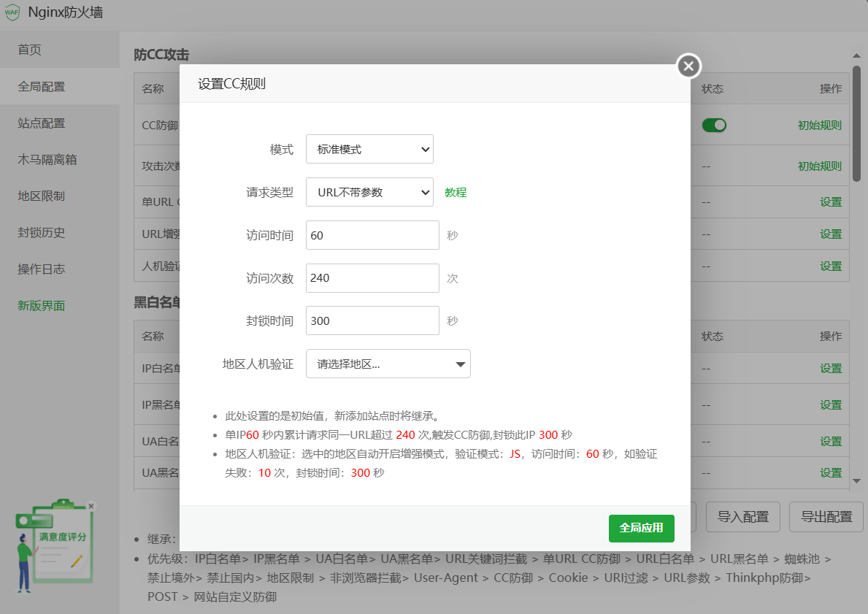Open 地区限制 in sidebar

coord(60,196)
